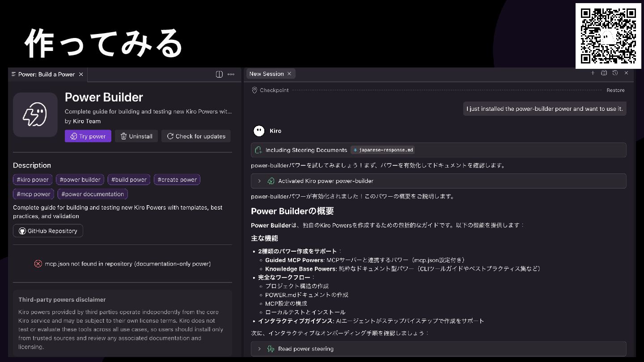Select the #mcp power tag
This screenshot has width=644, height=362.
tap(34, 194)
